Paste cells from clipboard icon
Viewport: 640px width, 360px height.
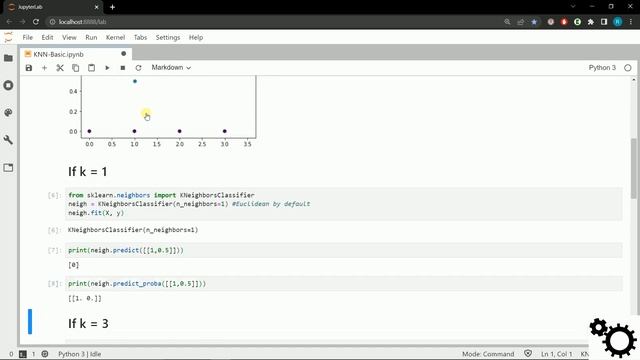91,68
